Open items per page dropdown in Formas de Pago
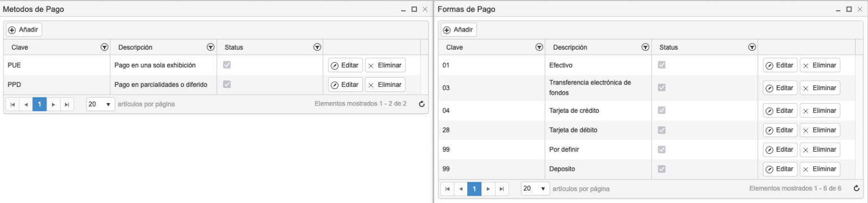This screenshot has height=203, width=868. 535,188
